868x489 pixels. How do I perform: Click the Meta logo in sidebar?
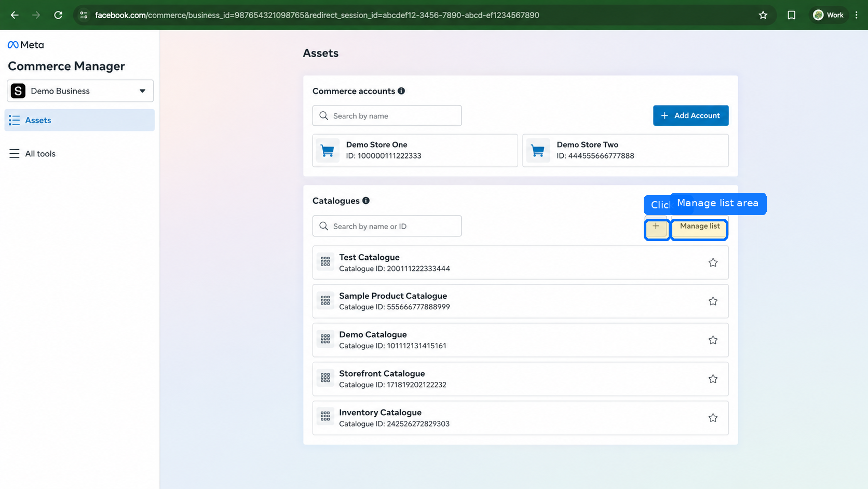coord(26,45)
